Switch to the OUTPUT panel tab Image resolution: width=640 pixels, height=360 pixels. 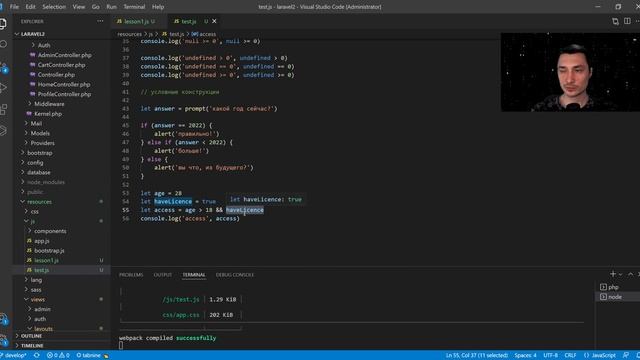(x=163, y=275)
